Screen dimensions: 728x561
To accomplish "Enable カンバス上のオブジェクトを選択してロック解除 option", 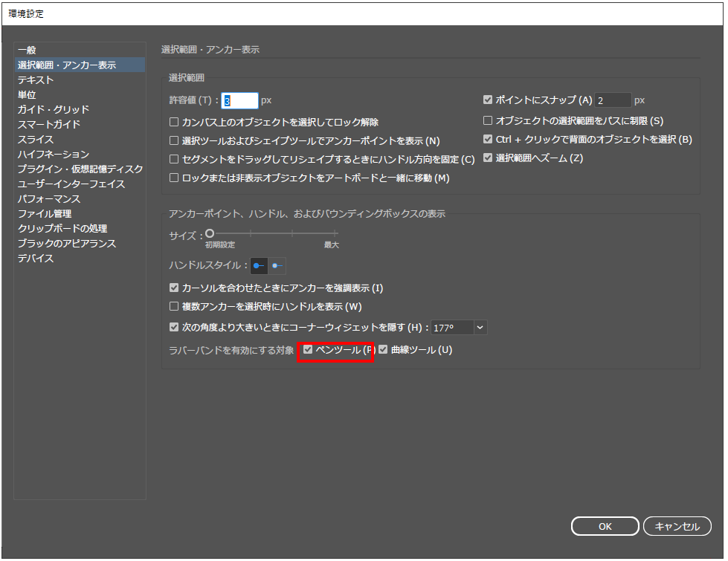I will click(174, 122).
